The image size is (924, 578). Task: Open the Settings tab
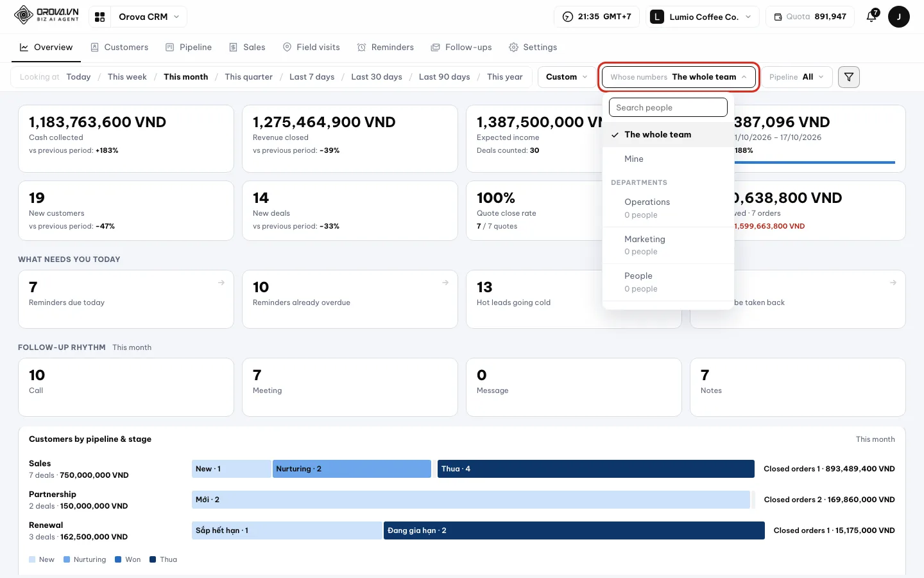[533, 48]
